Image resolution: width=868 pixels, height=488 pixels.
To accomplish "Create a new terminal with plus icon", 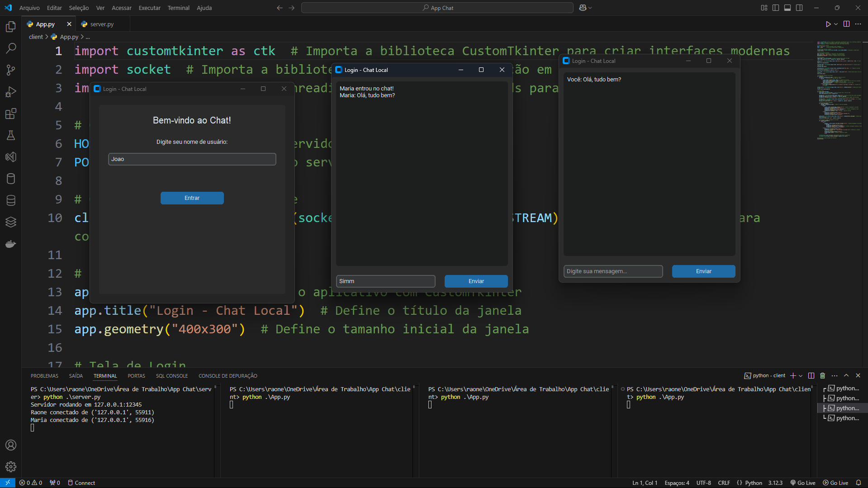I will tap(793, 375).
